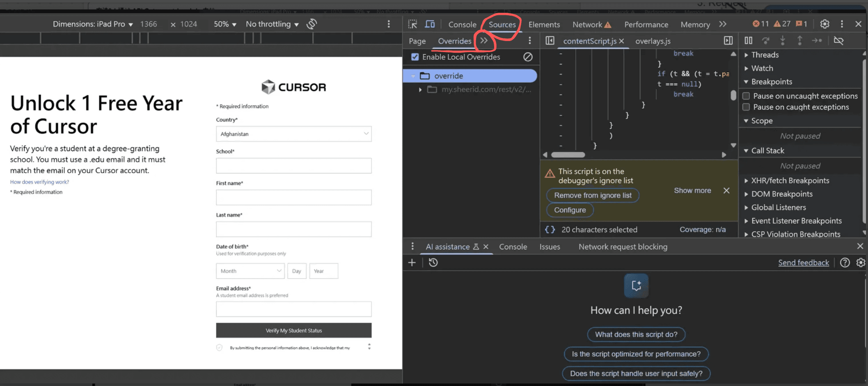Check Pause on uncaught exceptions
868x386 pixels.
point(747,96)
